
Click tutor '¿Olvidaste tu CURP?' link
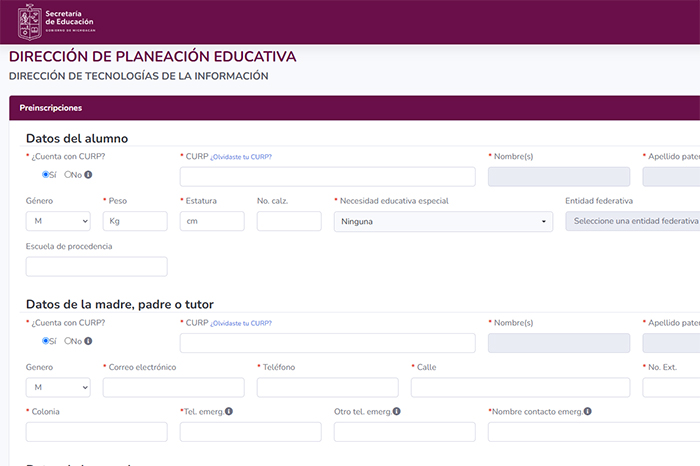(241, 323)
